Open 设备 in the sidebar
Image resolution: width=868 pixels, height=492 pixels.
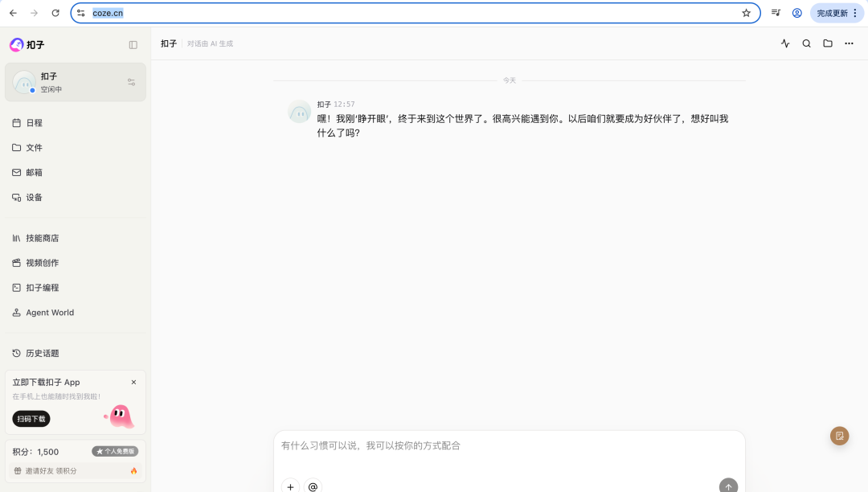(76, 198)
